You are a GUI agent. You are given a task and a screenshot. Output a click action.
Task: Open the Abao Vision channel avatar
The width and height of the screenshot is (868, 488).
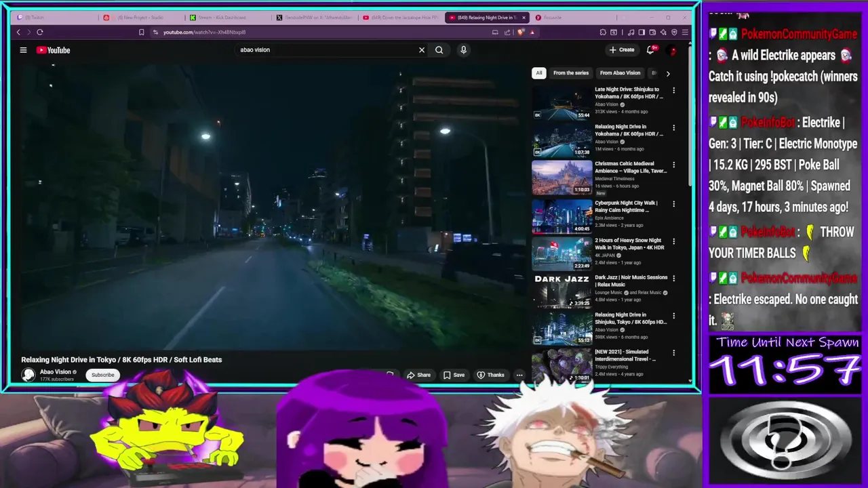pos(28,375)
